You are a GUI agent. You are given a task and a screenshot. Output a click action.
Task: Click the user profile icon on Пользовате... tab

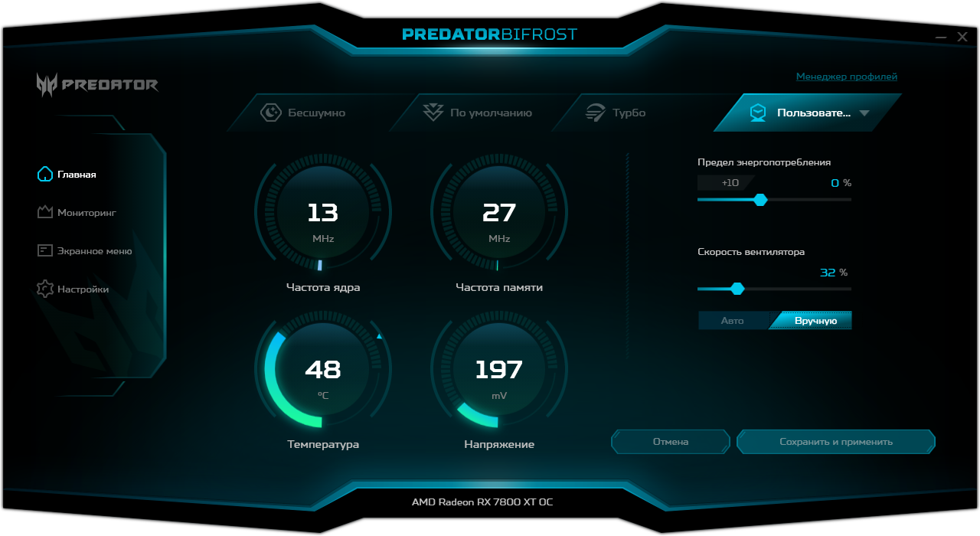tap(758, 113)
